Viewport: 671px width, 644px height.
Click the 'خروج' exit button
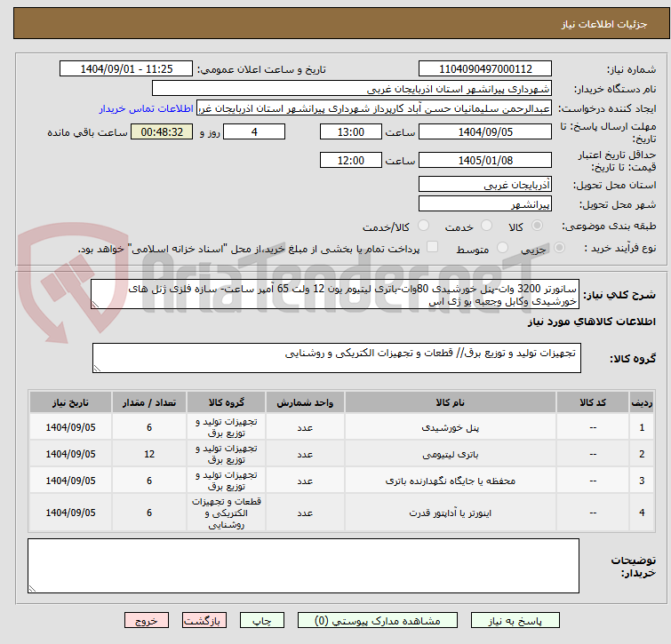[x=147, y=621]
